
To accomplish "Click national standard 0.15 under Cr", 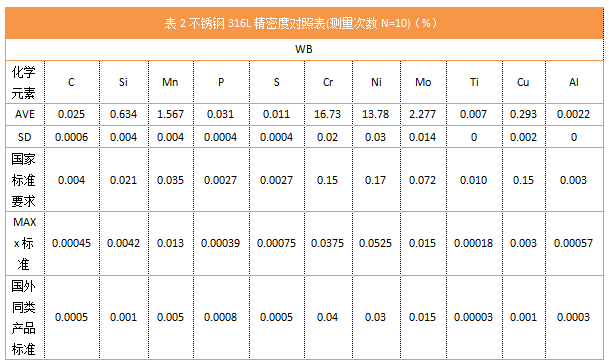I will (x=327, y=180).
